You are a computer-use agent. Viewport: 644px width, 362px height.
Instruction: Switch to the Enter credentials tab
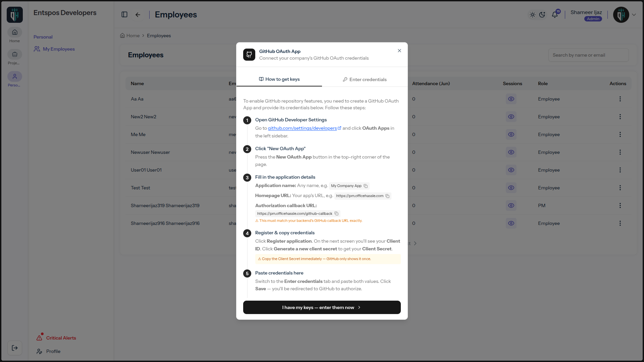[365, 79]
